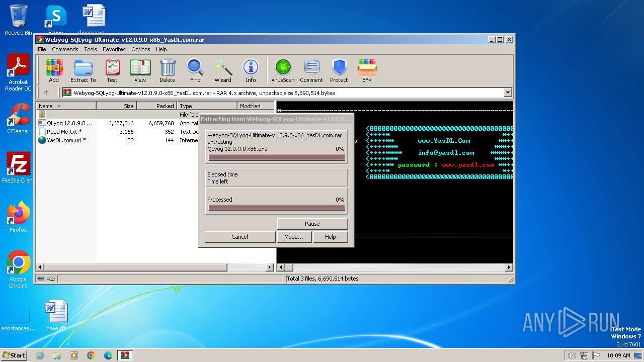Open the Wizard wand icon
Screen dimensions: 644x362
[223, 70]
